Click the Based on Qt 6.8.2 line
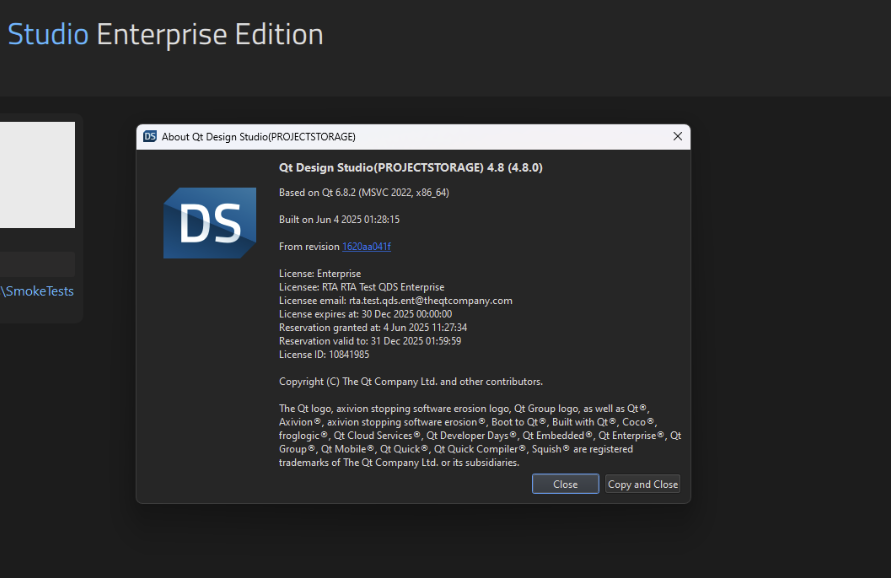This screenshot has width=891, height=578. 363,192
